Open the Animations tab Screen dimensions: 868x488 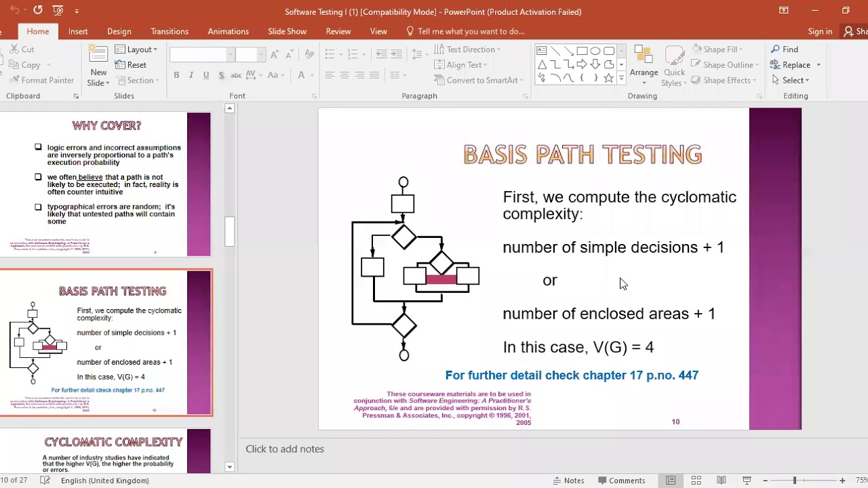coord(228,31)
